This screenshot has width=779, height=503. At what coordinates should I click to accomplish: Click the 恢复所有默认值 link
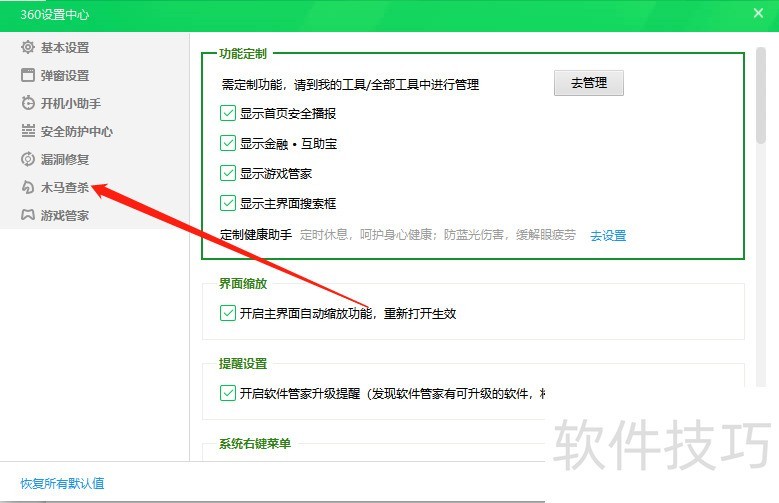[63, 483]
